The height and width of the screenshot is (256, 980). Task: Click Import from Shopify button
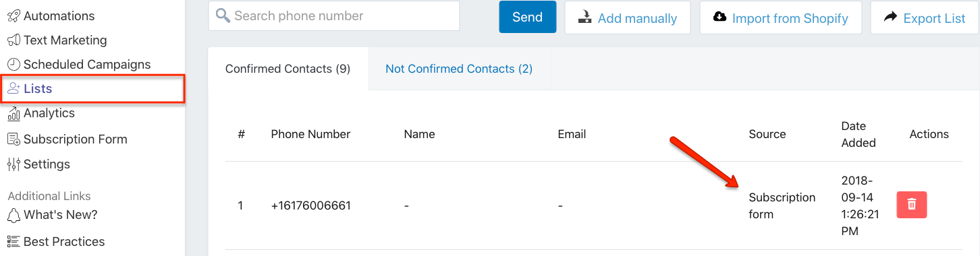tap(781, 18)
